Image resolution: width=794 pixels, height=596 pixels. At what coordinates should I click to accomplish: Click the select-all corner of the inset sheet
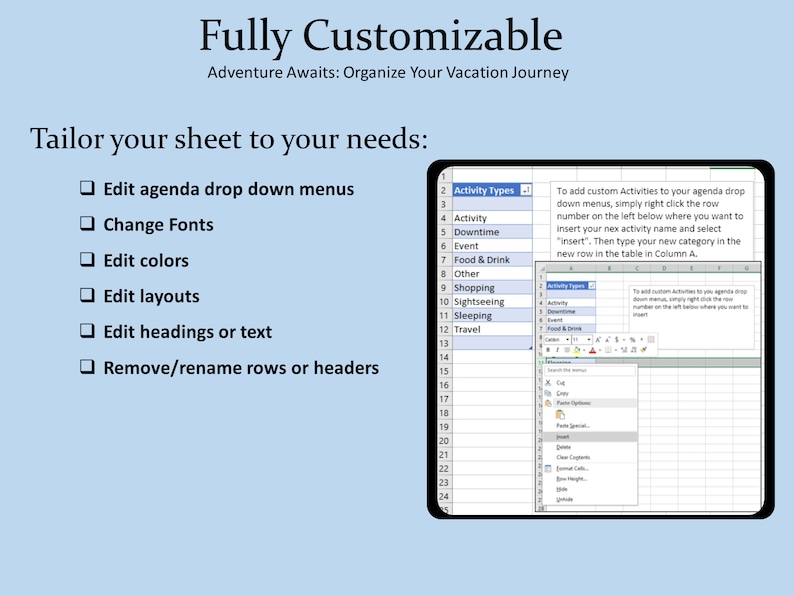(541, 268)
